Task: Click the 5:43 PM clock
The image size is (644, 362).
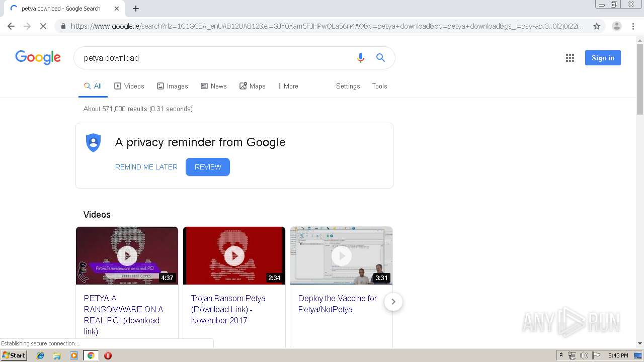Action: [x=618, y=355]
